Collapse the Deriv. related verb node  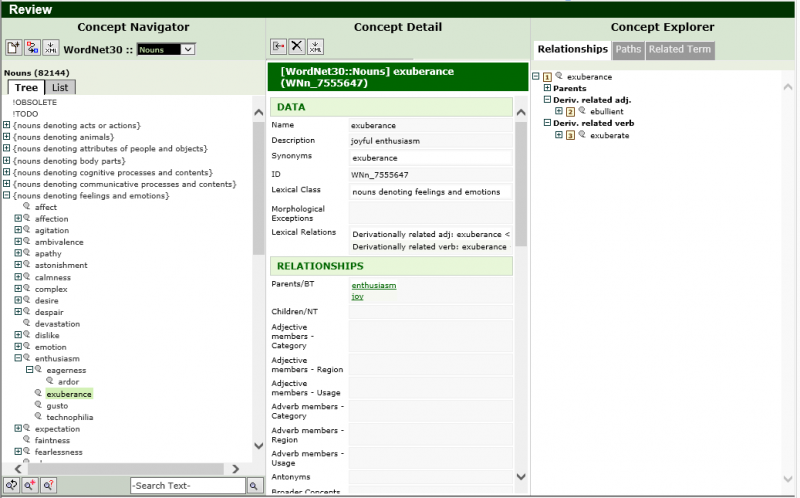tap(547, 122)
